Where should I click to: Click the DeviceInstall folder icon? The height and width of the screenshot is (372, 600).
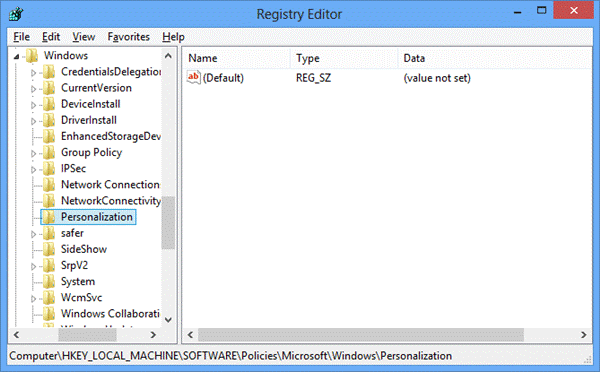tap(49, 104)
